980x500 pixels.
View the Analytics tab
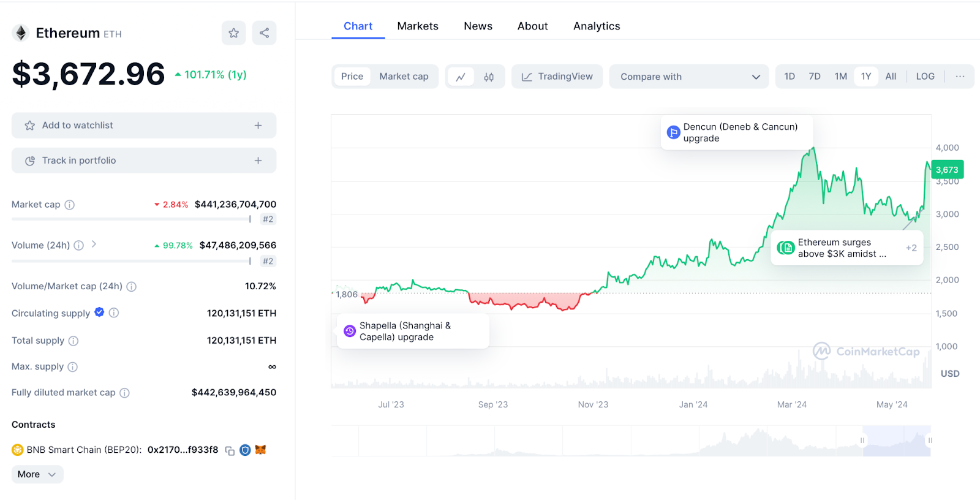point(597,26)
